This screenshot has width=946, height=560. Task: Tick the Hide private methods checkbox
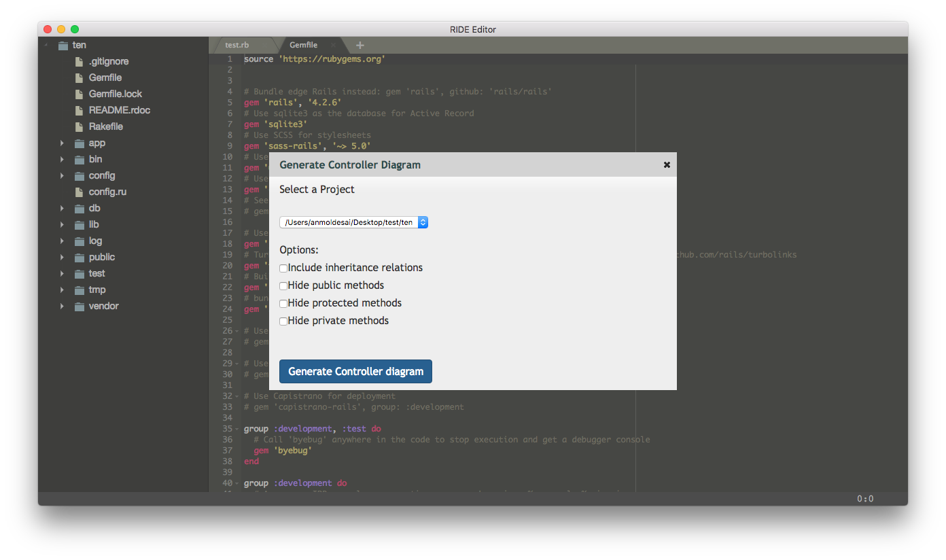coord(283,321)
